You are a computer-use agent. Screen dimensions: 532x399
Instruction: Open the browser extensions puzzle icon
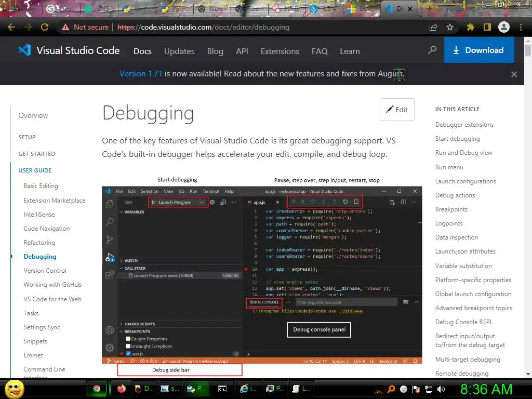(x=470, y=27)
